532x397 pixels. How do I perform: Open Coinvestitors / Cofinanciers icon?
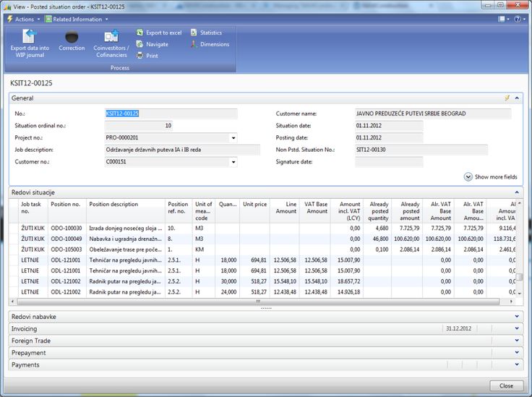[x=111, y=36]
